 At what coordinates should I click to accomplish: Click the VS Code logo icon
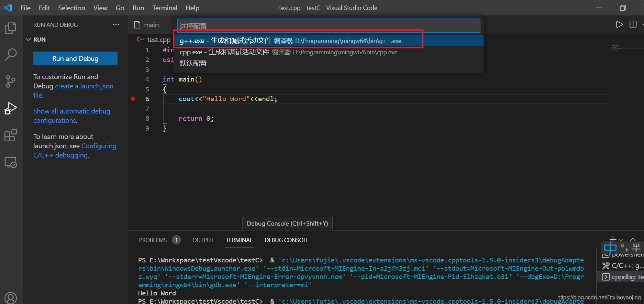8,8
